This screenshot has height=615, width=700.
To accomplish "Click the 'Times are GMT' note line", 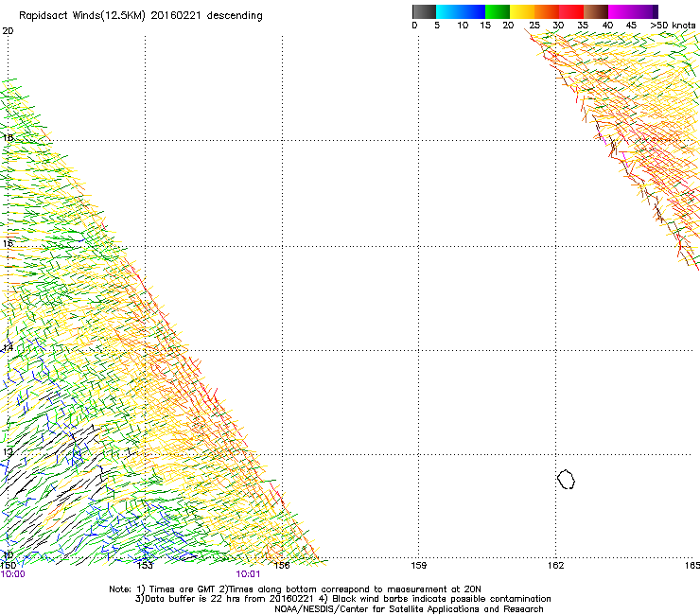I will [294, 589].
